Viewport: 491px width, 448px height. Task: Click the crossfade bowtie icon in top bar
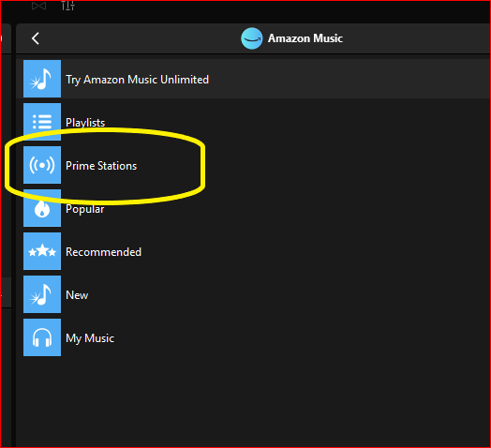pos(38,6)
